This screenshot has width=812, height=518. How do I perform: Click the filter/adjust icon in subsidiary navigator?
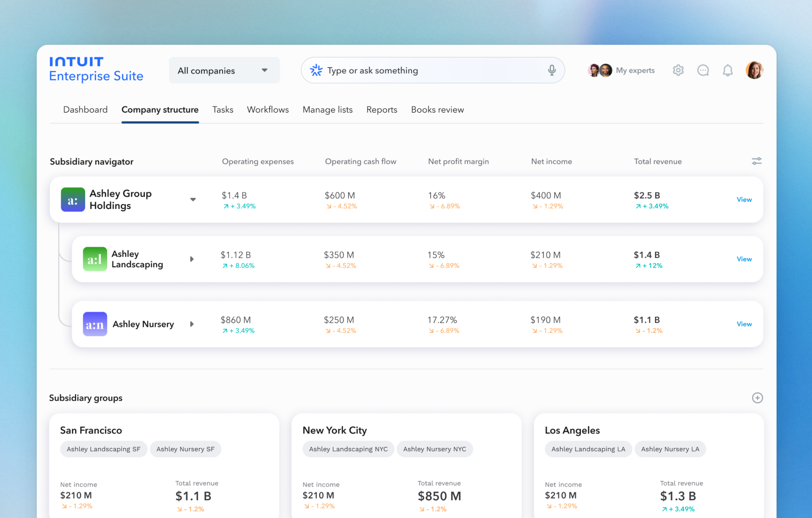click(x=756, y=161)
